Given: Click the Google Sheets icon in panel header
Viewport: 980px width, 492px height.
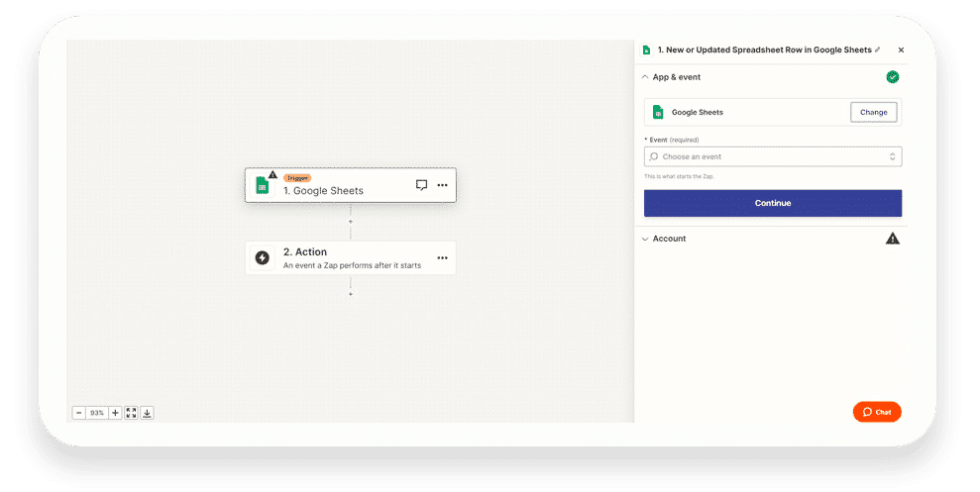Looking at the screenshot, I should coord(646,49).
